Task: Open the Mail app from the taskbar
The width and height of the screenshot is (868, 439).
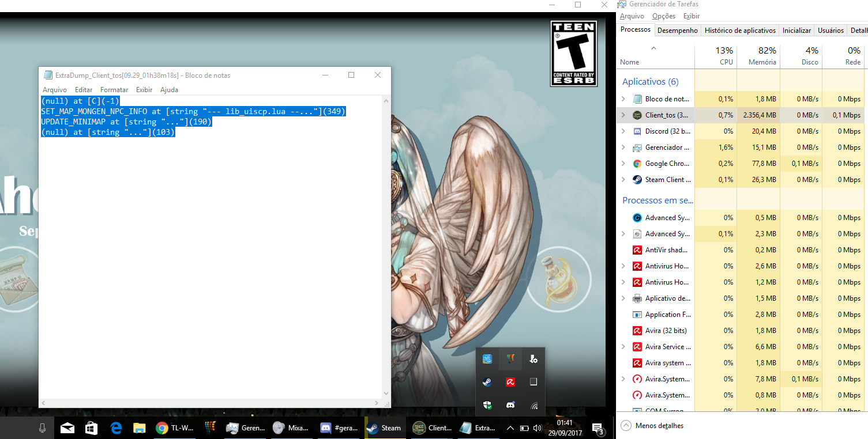Action: pos(67,428)
